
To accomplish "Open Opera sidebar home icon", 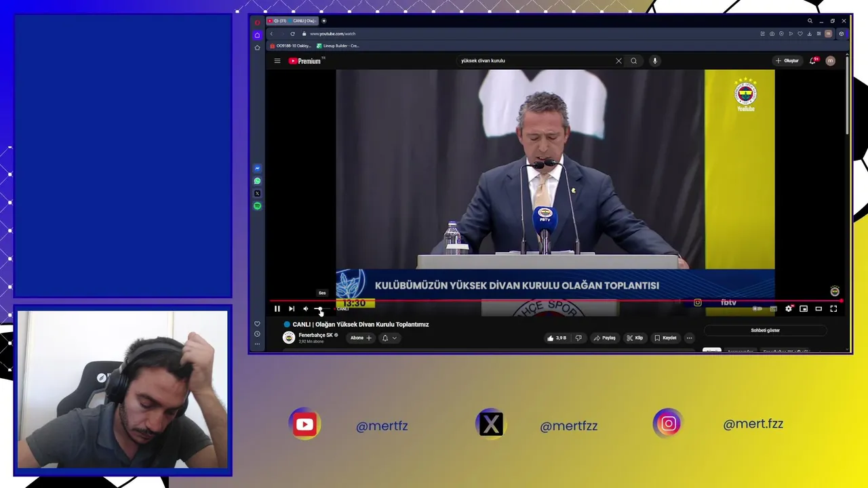I will [257, 35].
